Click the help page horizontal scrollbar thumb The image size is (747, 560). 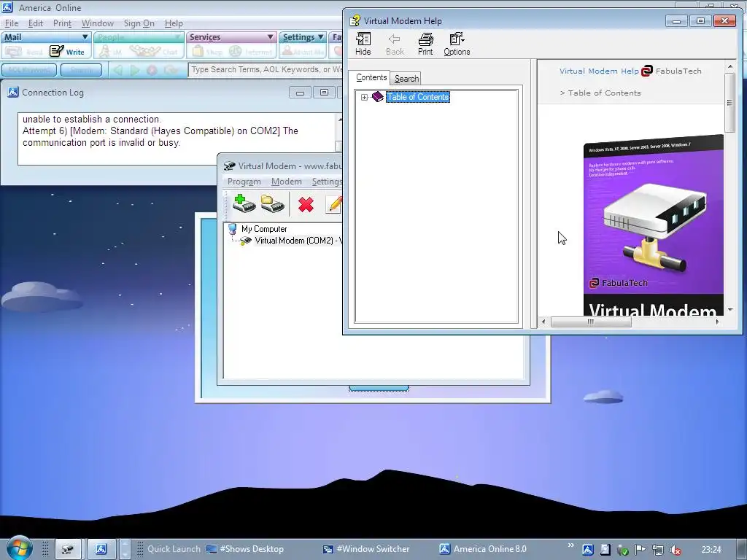(591, 322)
